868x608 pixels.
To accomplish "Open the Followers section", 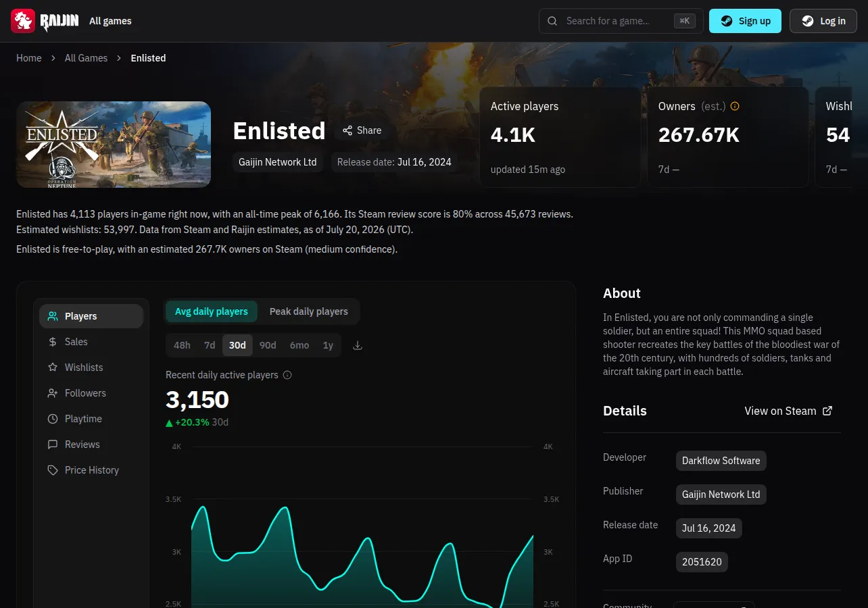I will (91, 393).
